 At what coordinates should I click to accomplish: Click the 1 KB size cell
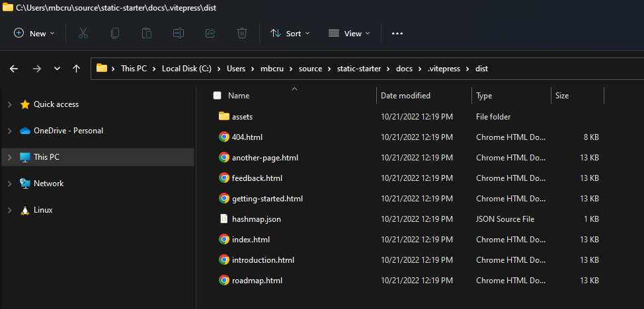591,219
